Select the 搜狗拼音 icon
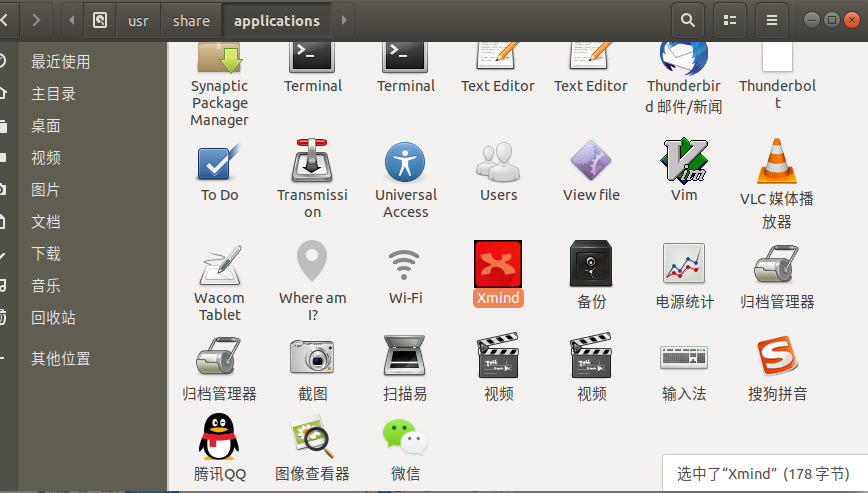Image resolution: width=868 pixels, height=493 pixels. point(777,355)
